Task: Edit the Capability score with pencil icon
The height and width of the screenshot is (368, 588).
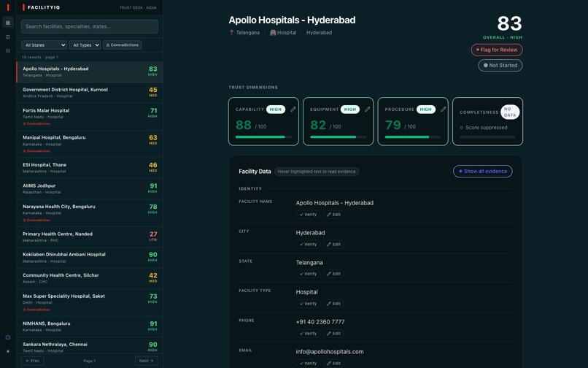Action: click(x=293, y=110)
